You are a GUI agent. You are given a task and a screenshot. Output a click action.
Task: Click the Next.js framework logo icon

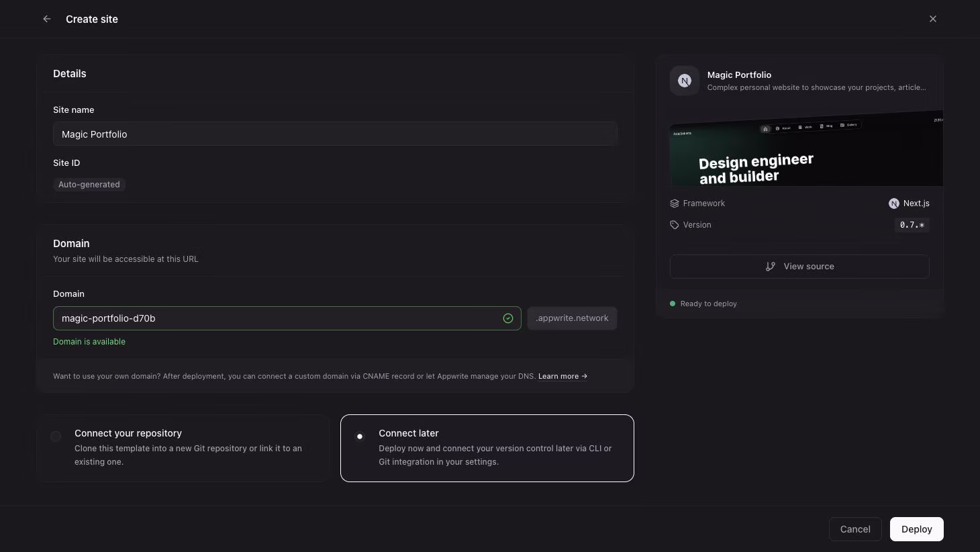[894, 203]
